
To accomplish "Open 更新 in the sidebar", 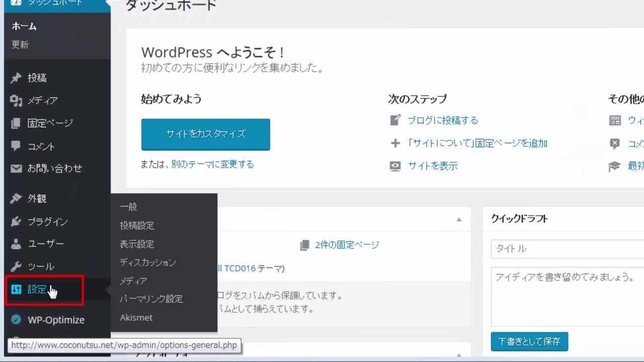I will tap(21, 44).
